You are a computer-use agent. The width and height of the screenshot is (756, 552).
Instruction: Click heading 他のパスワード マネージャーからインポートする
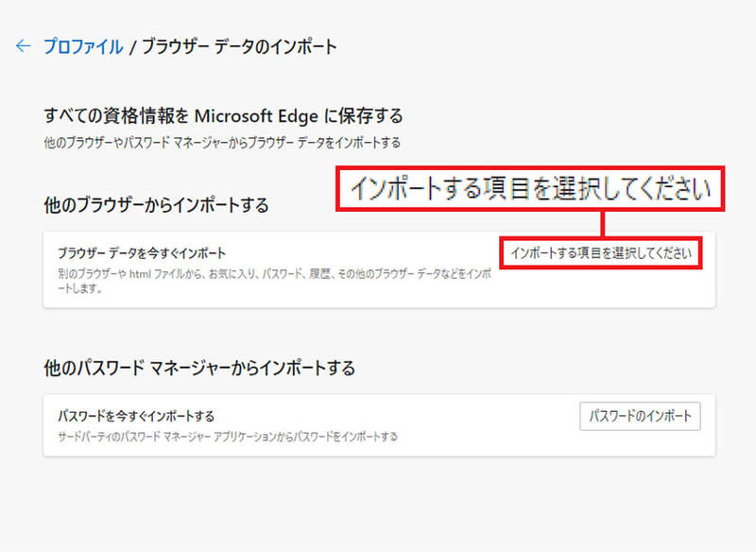pos(199,368)
